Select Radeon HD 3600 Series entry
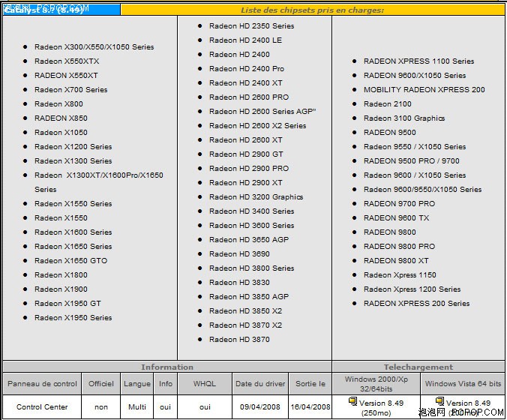This screenshot has width=507, height=420. pyautogui.click(x=251, y=225)
